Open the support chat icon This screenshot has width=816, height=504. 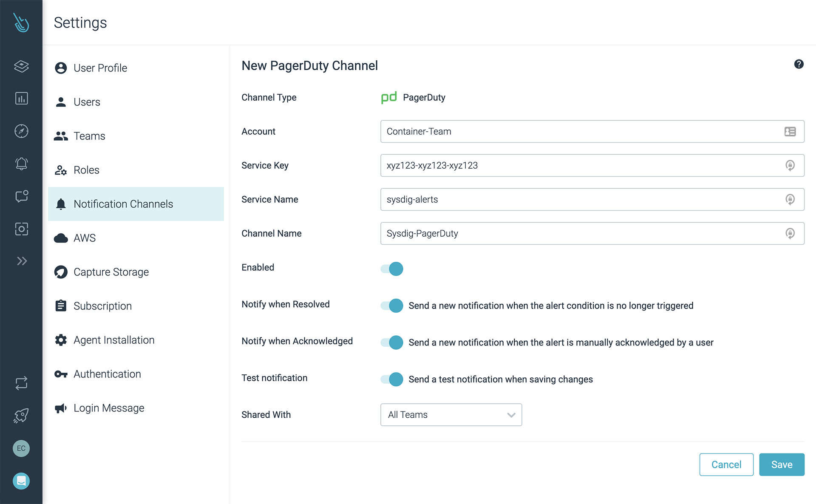click(x=21, y=481)
